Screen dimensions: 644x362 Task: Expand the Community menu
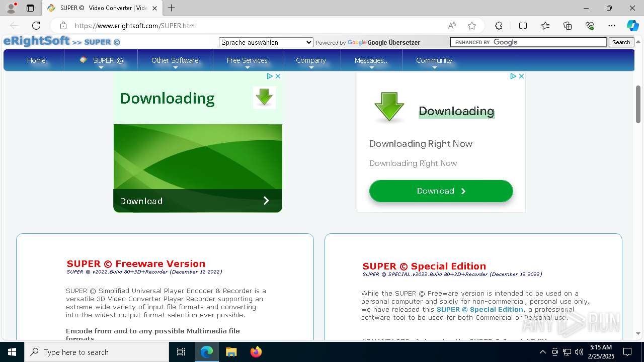click(434, 60)
